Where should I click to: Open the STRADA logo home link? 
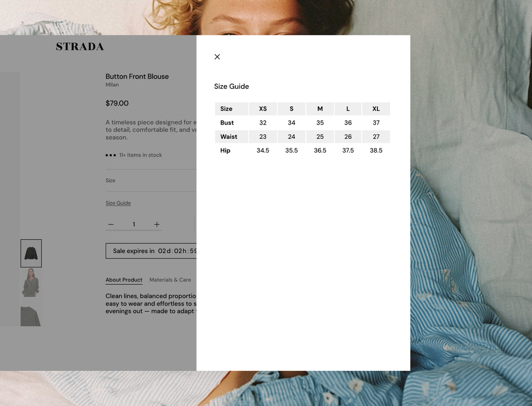point(80,47)
